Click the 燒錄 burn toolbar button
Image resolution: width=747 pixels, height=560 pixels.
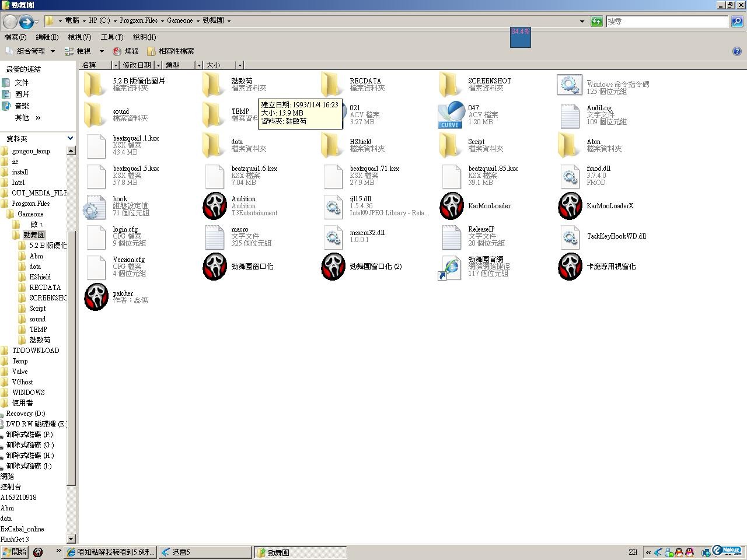pyautogui.click(x=125, y=51)
